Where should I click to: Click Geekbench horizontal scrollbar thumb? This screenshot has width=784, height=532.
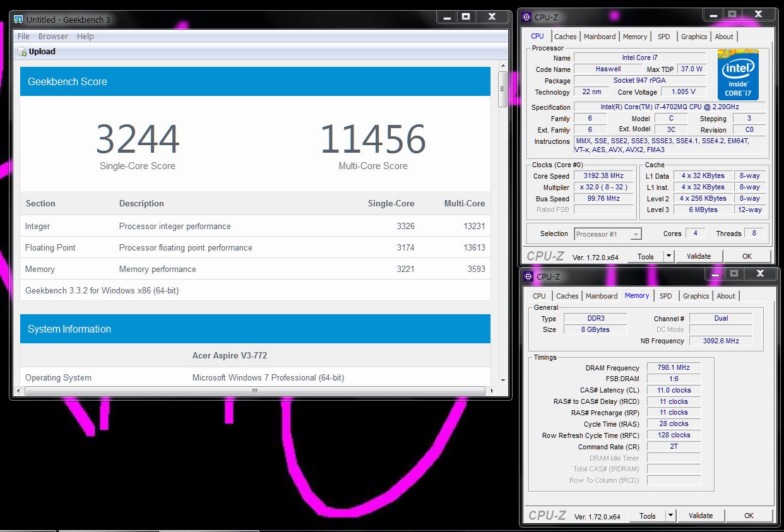tap(255, 391)
